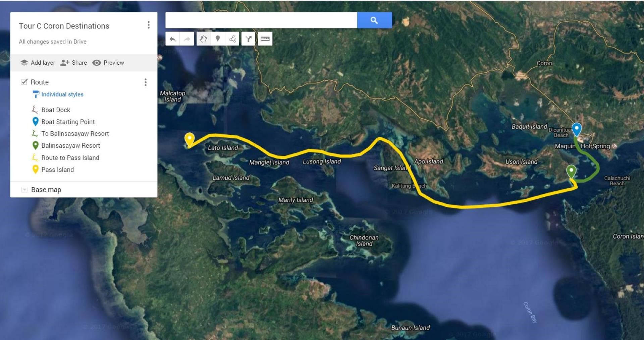Open Individual styles link

pyautogui.click(x=62, y=94)
